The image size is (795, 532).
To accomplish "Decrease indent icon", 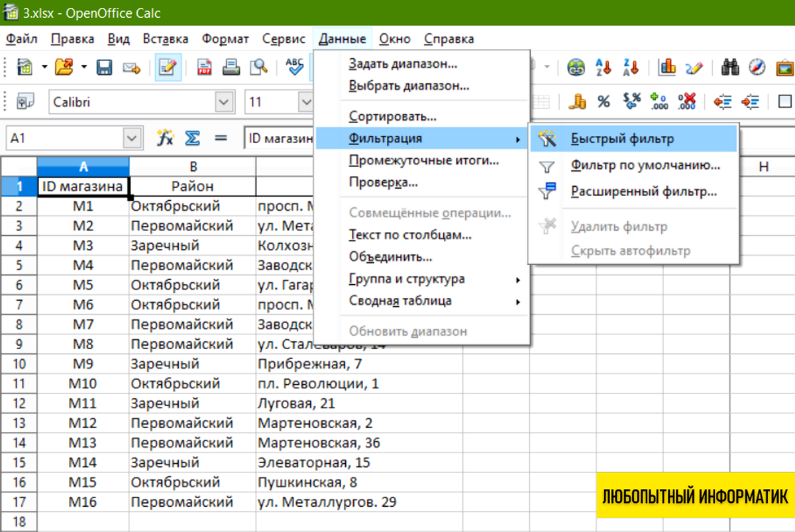I will 723,102.
